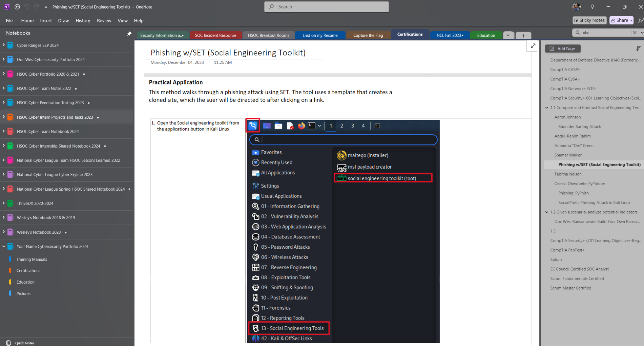Collapse 1.1 Compare and Contrast subpages
Viewport: 644px width, 346px height.
point(547,108)
